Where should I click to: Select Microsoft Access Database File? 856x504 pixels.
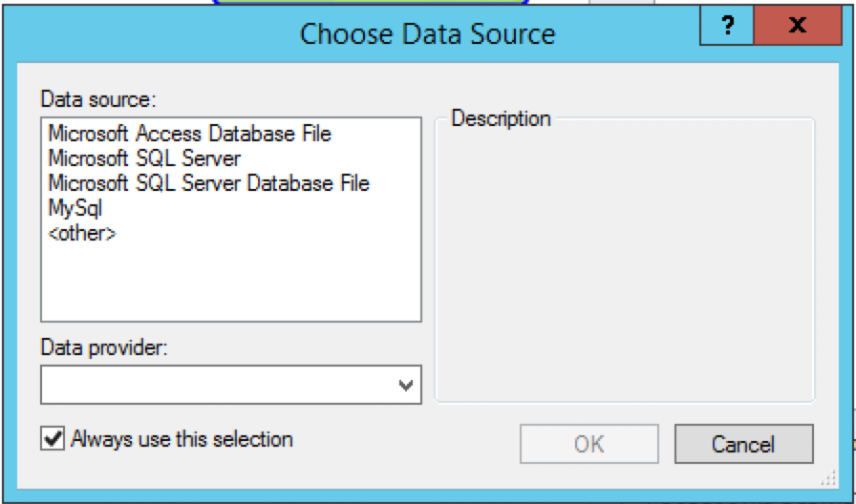189,133
